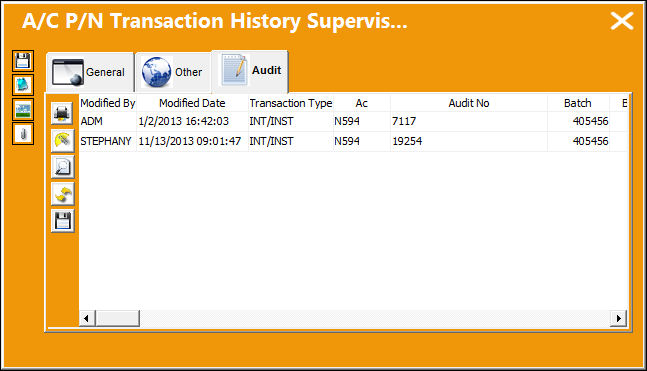This screenshot has width=647, height=371.
Task: Click the horizontal scrollbar right arrow
Action: 618,318
